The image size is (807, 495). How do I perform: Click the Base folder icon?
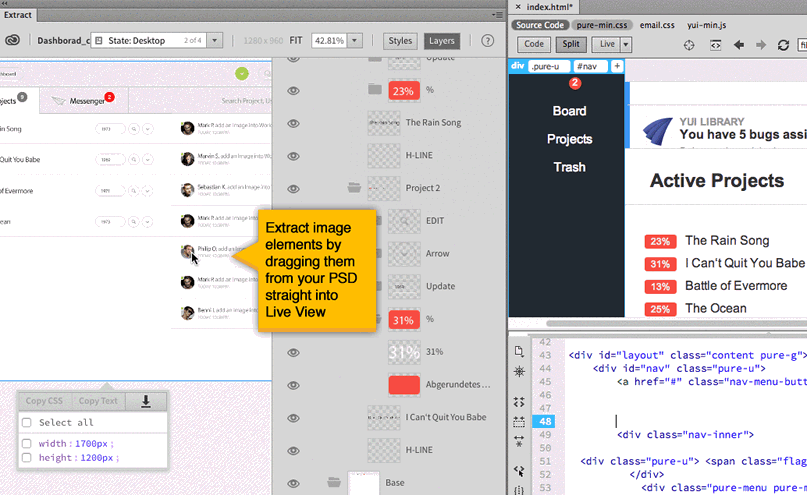click(x=334, y=482)
